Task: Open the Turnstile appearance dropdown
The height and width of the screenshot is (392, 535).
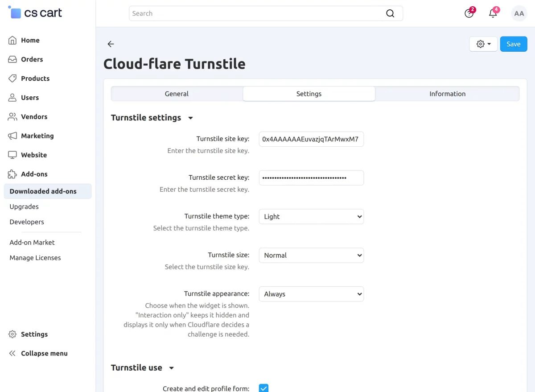Action: coord(311,294)
